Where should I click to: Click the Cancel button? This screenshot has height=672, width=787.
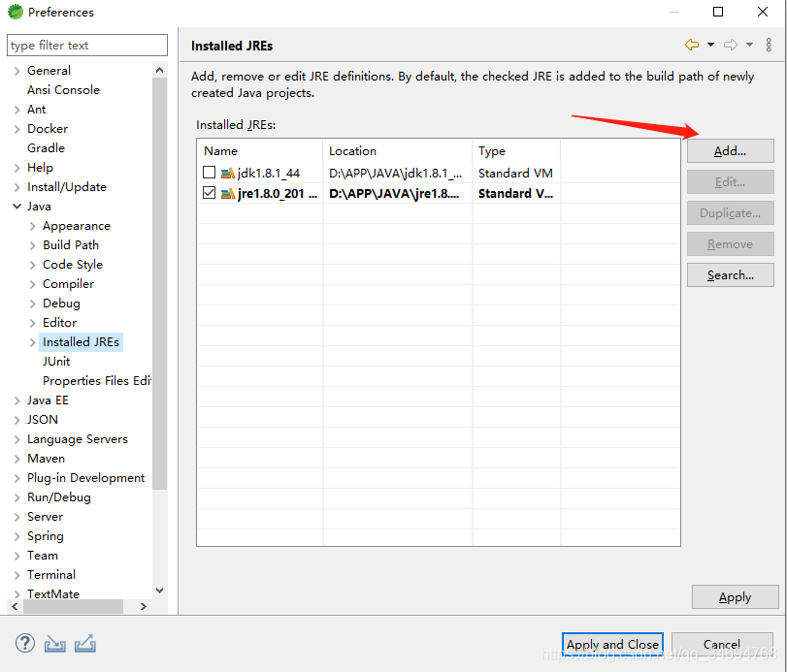722,645
